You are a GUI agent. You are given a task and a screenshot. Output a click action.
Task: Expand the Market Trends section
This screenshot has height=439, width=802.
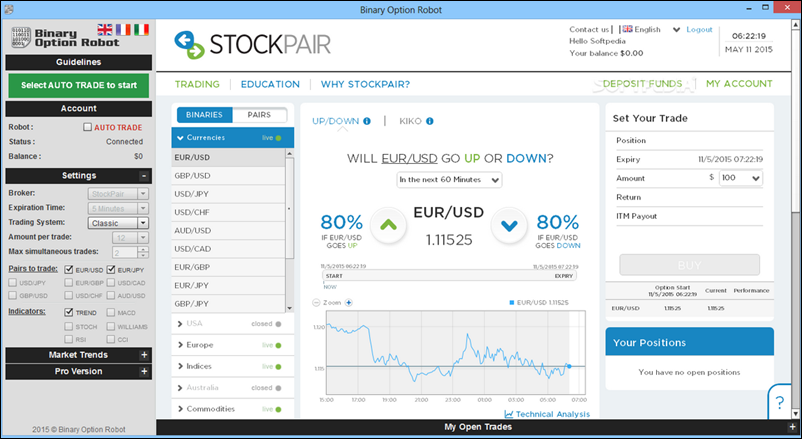coord(144,355)
